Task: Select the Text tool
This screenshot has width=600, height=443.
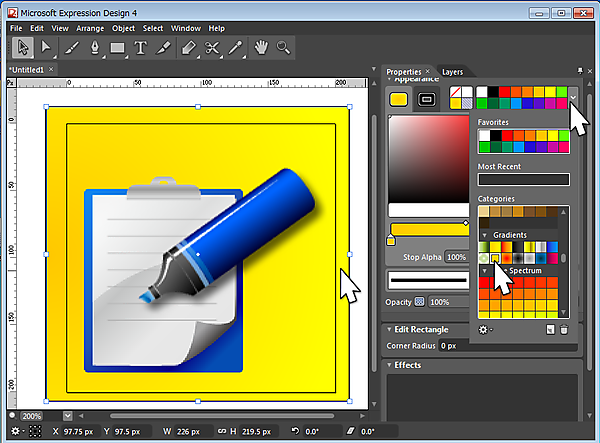Action: (141, 47)
